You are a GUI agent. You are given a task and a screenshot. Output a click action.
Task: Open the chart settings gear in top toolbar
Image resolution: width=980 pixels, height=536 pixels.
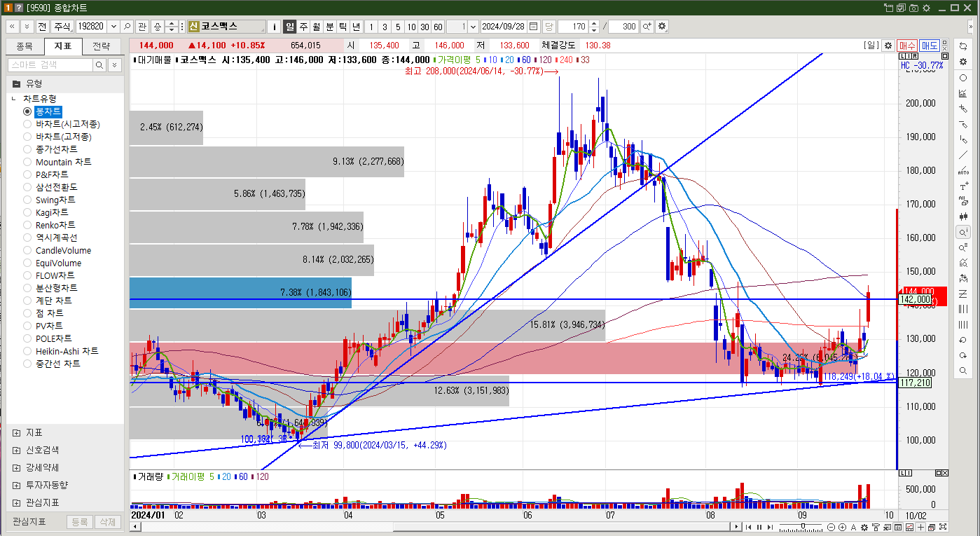[x=662, y=27]
